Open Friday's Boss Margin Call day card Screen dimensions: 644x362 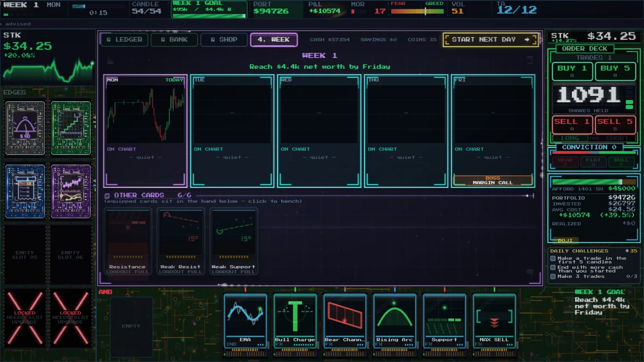[x=493, y=131]
